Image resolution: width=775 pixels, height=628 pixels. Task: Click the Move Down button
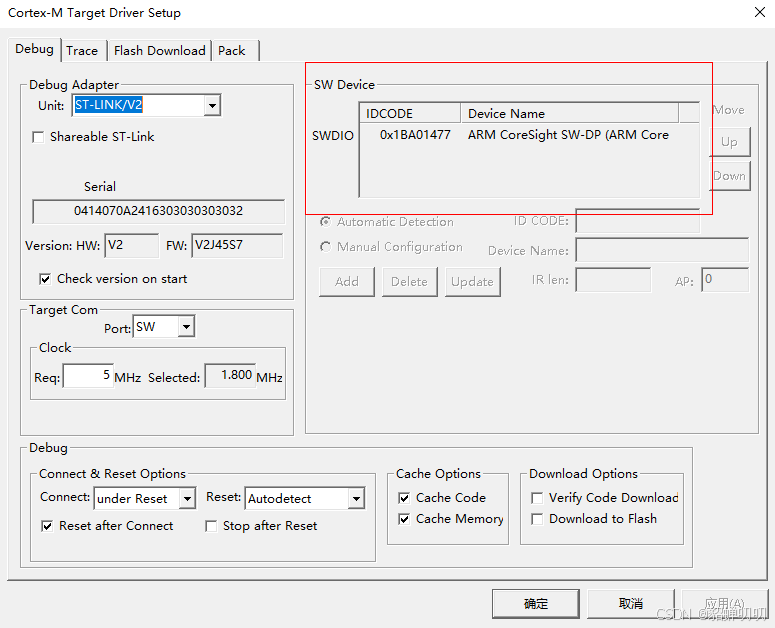730,176
